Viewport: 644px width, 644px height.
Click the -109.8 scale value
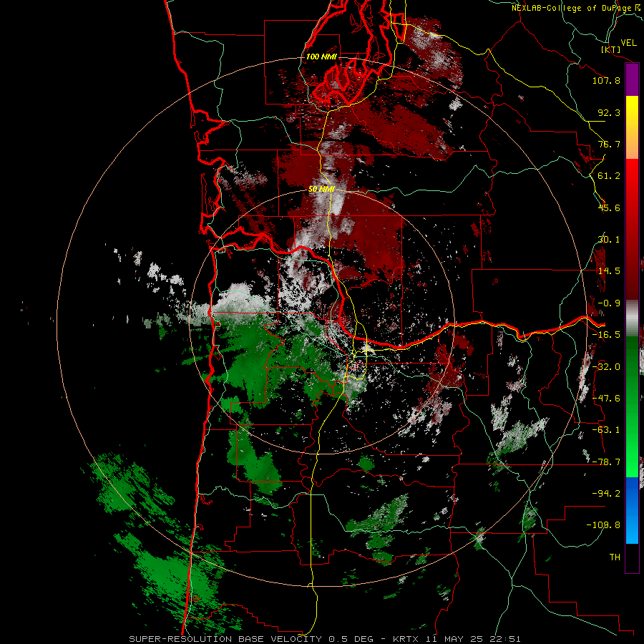point(604,525)
